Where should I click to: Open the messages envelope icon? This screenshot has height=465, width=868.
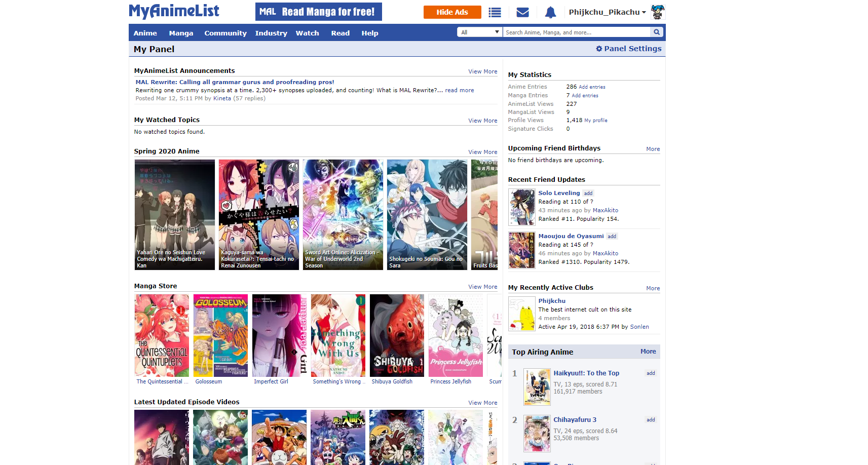[522, 12]
